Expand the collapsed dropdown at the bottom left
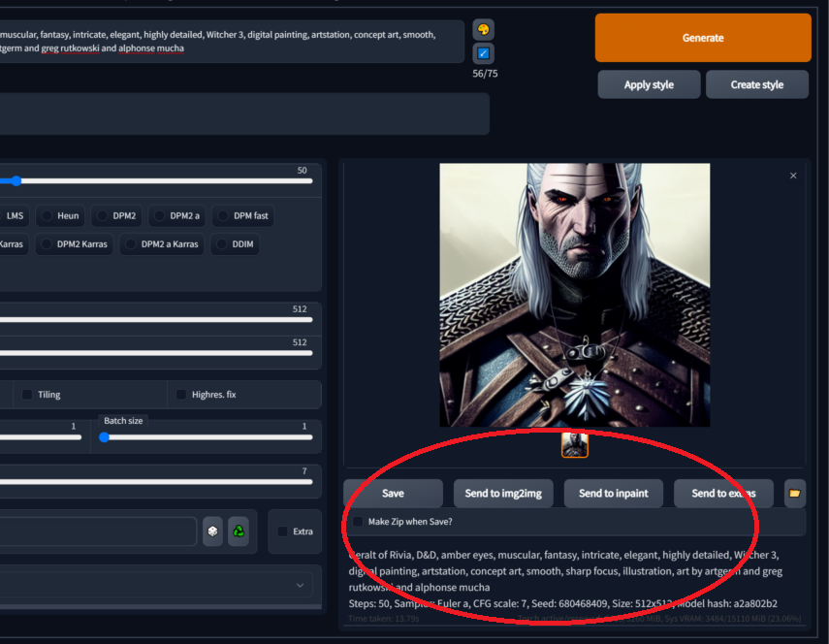This screenshot has height=644, width=829. click(300, 586)
